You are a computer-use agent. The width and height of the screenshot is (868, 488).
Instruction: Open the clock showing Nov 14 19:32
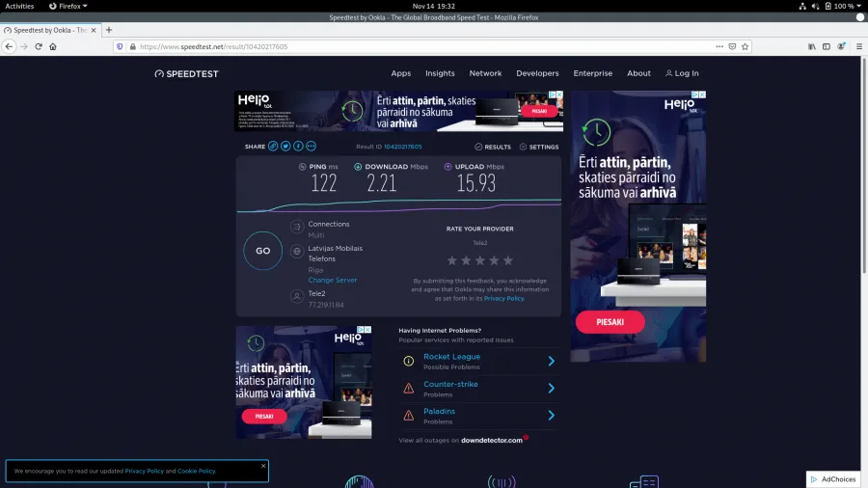(433, 6)
